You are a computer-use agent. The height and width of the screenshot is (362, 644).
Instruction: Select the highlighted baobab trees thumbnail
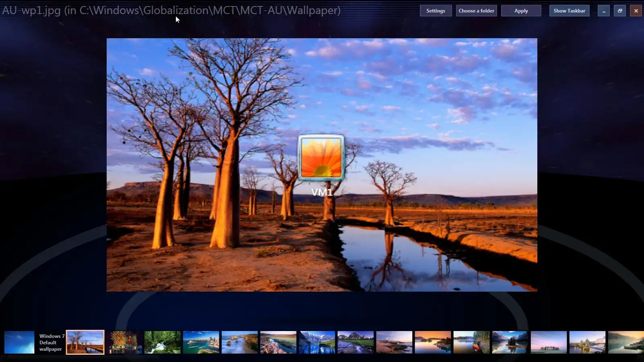pos(85,342)
